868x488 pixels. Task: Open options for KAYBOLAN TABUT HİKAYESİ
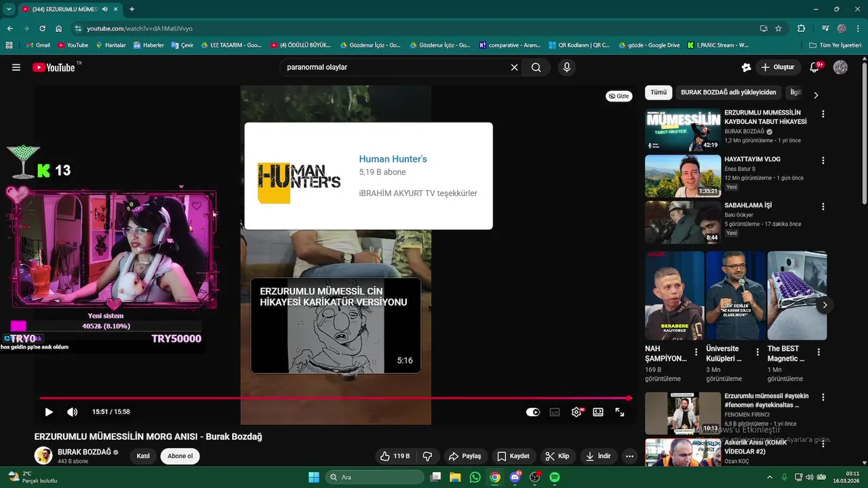point(823,115)
